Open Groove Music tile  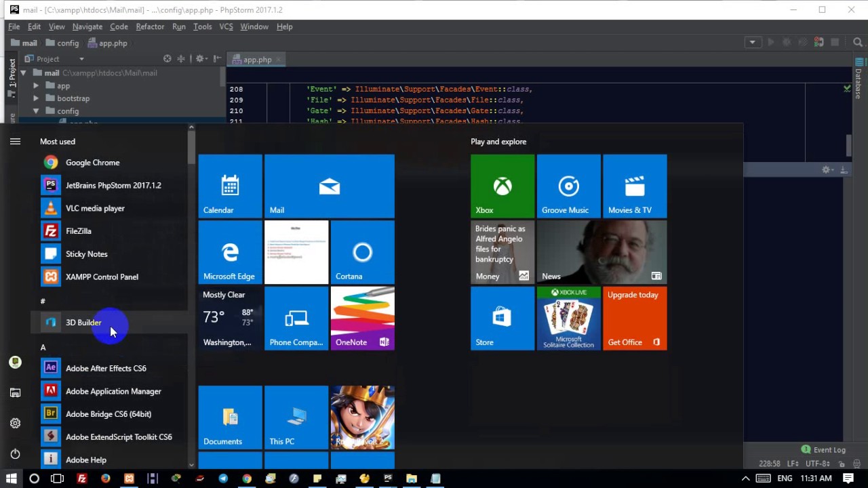point(568,186)
